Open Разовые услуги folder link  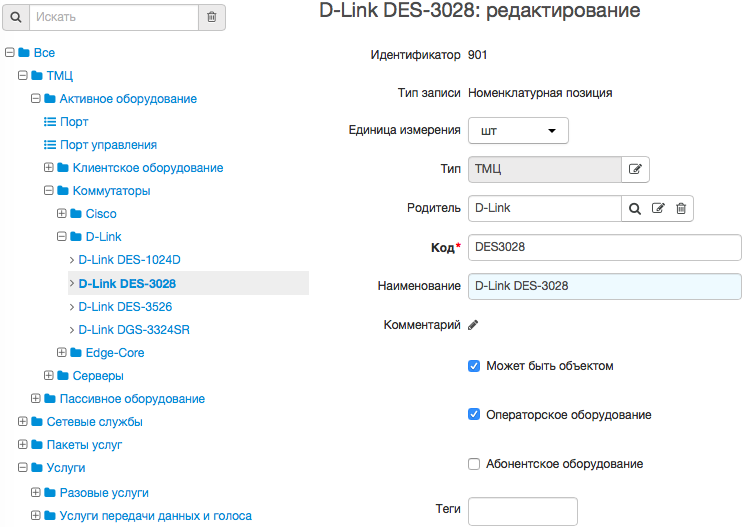[104, 493]
